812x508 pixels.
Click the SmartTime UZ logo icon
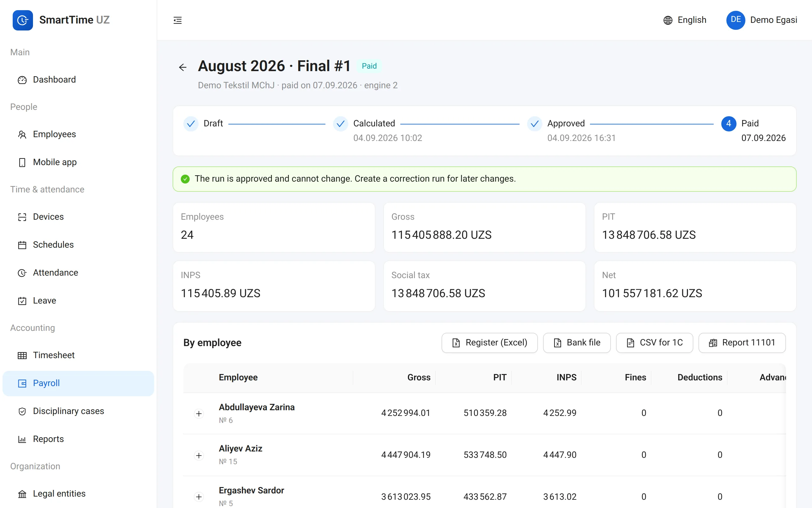click(x=23, y=20)
